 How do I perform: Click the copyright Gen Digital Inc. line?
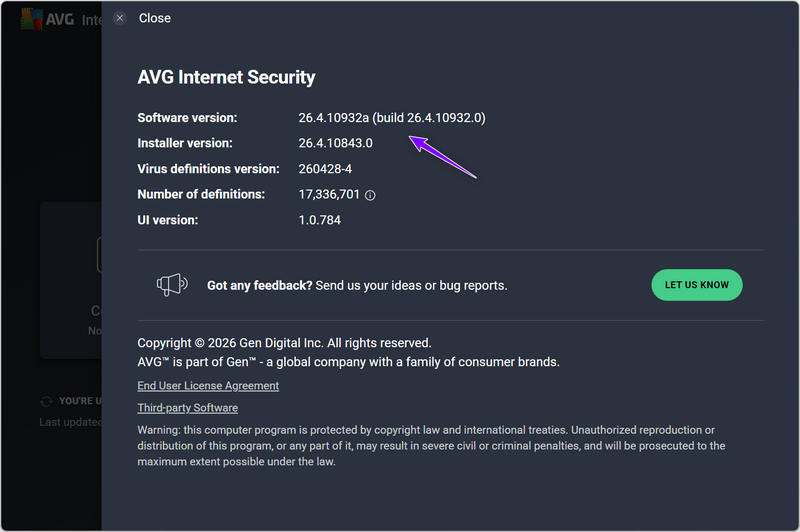click(284, 342)
